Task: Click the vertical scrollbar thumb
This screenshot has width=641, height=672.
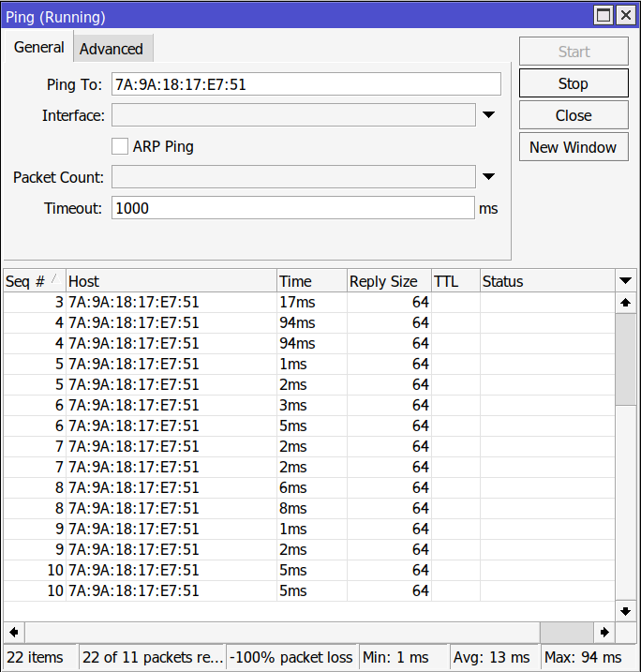Action: pos(625,359)
